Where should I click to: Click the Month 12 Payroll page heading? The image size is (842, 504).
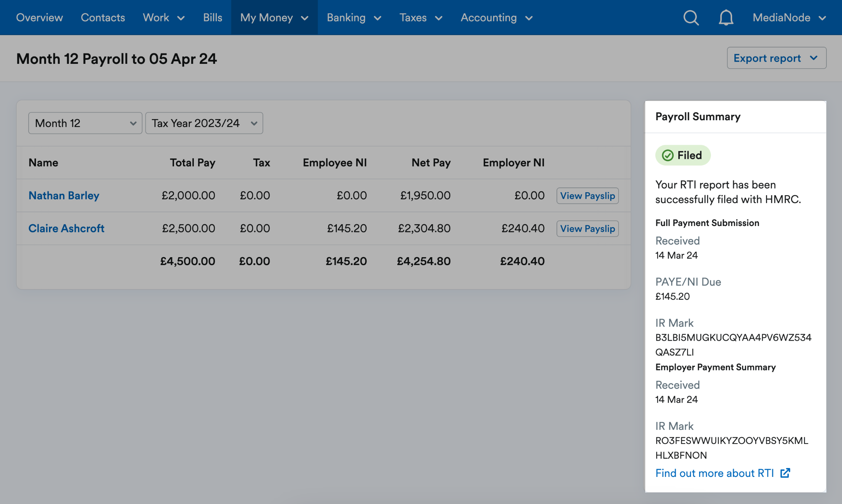(x=116, y=59)
